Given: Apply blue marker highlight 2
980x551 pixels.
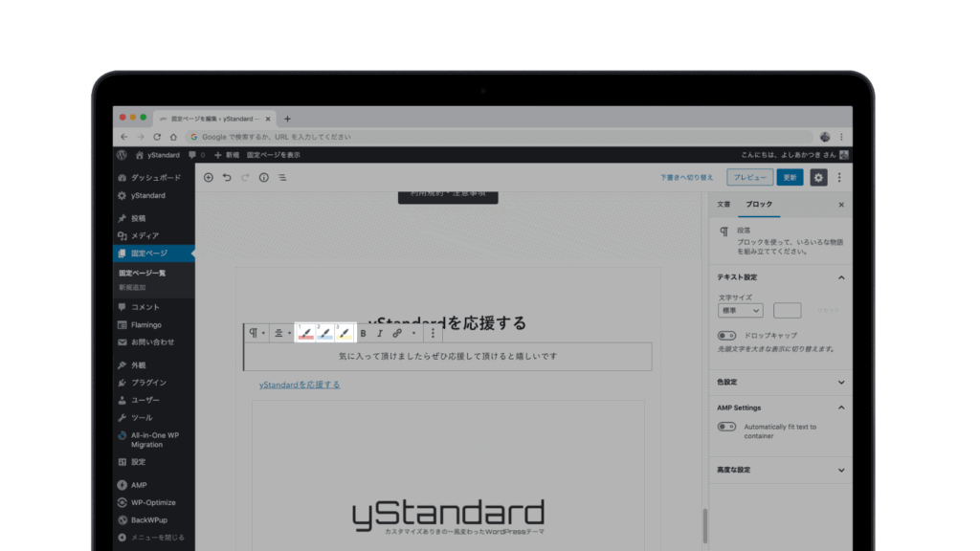Looking at the screenshot, I should [324, 333].
